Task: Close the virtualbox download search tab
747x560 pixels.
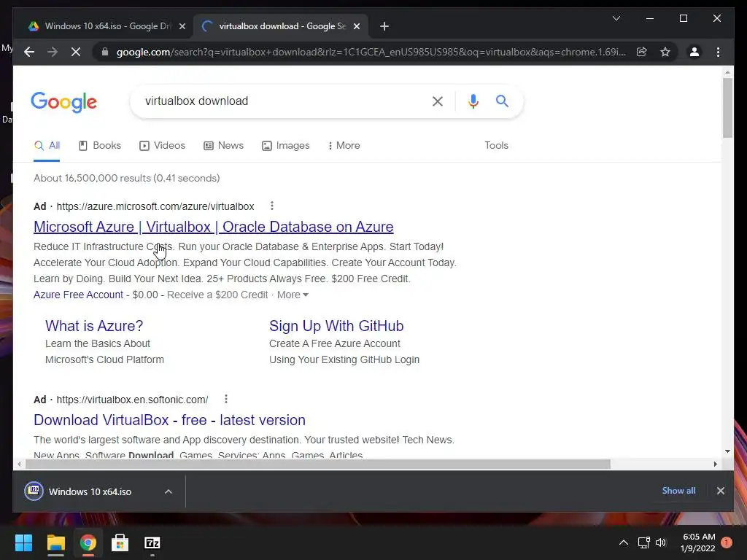Action: [x=356, y=26]
